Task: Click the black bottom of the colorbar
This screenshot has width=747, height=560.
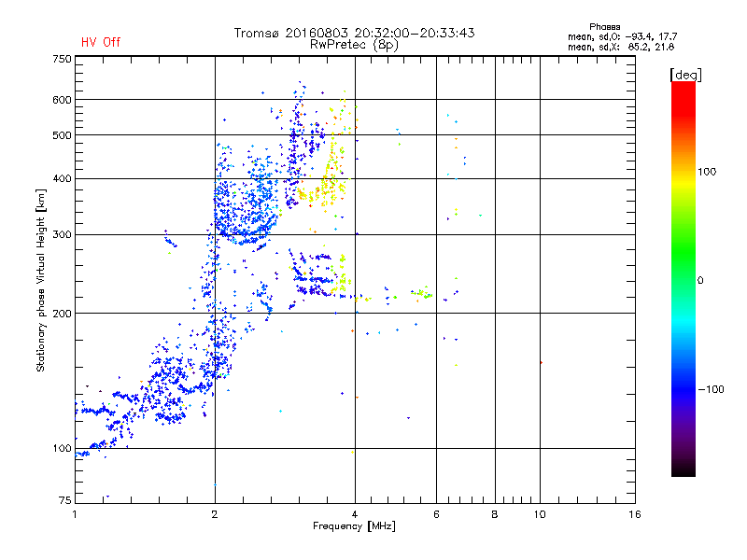Action: 684,469
